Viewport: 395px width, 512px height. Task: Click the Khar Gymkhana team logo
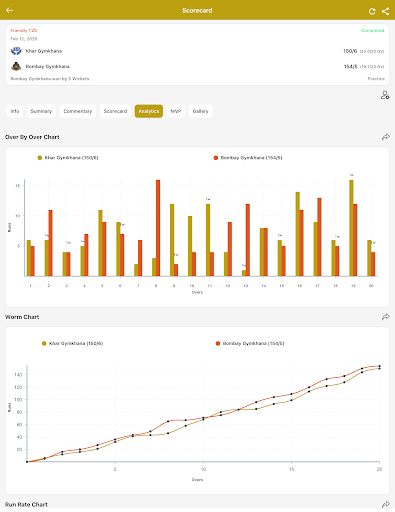pyautogui.click(x=16, y=51)
